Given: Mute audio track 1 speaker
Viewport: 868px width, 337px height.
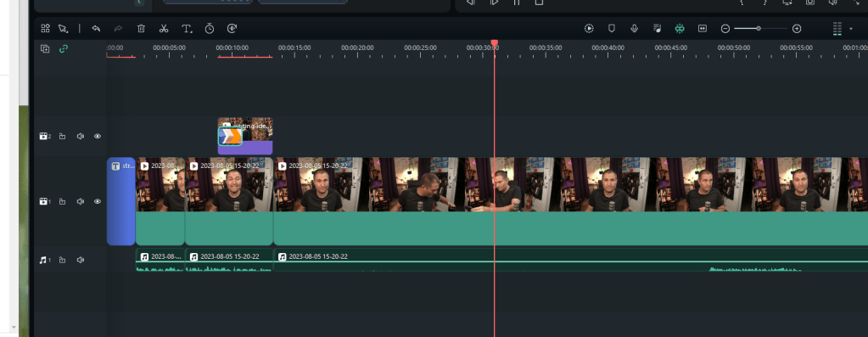Looking at the screenshot, I should click(x=81, y=260).
